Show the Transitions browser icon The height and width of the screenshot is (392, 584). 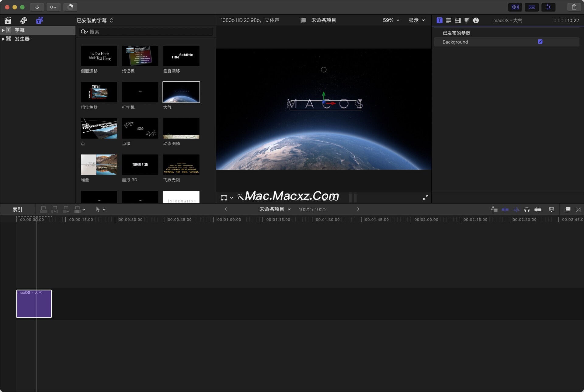(x=578, y=210)
